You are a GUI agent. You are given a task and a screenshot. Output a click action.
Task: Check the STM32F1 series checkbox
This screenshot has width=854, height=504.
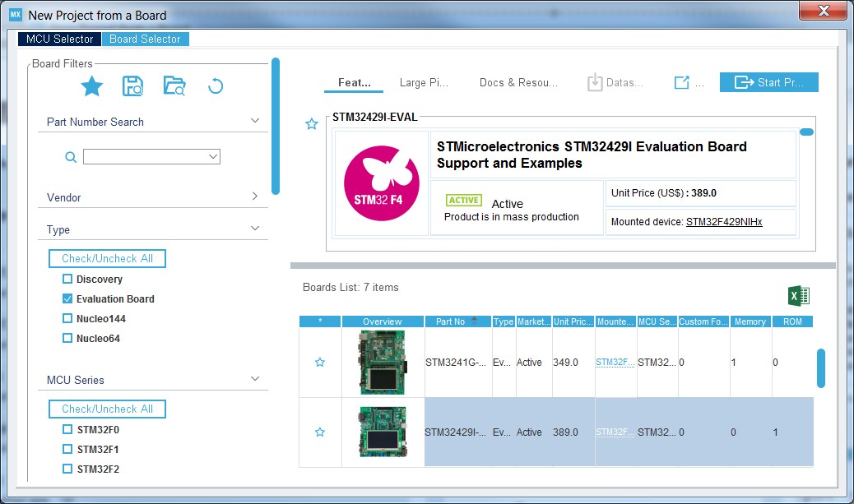pos(67,449)
